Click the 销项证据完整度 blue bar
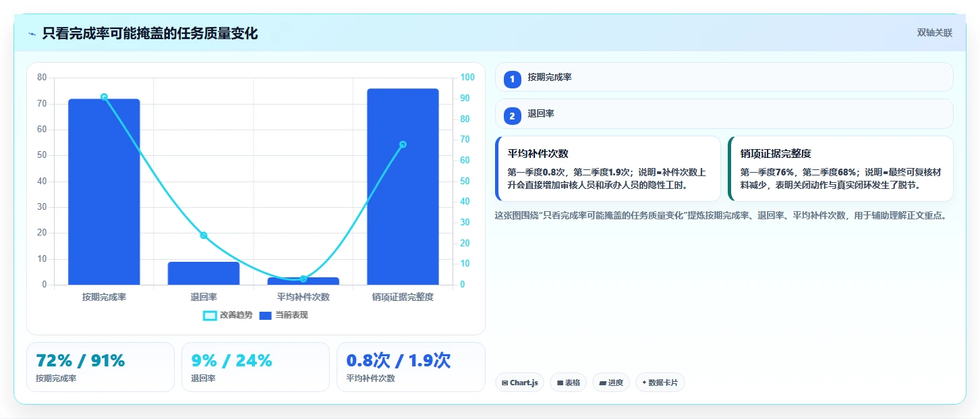This screenshot has width=980, height=419. 403,187
